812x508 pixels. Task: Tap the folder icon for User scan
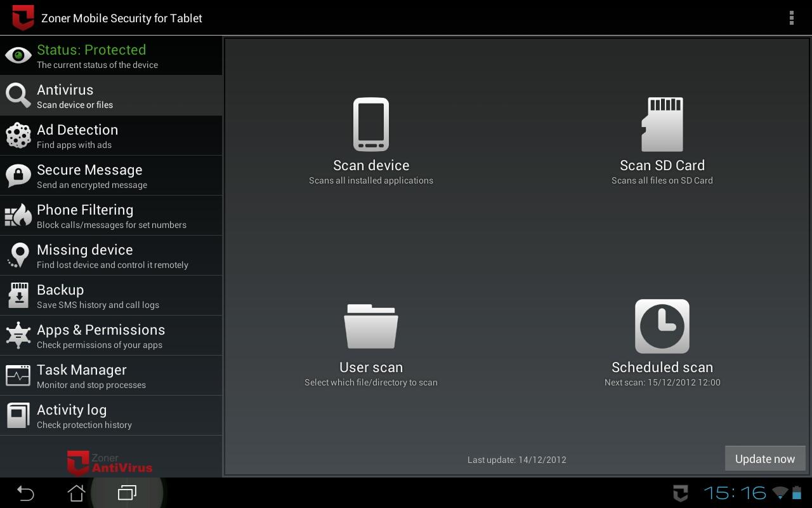[x=371, y=326]
